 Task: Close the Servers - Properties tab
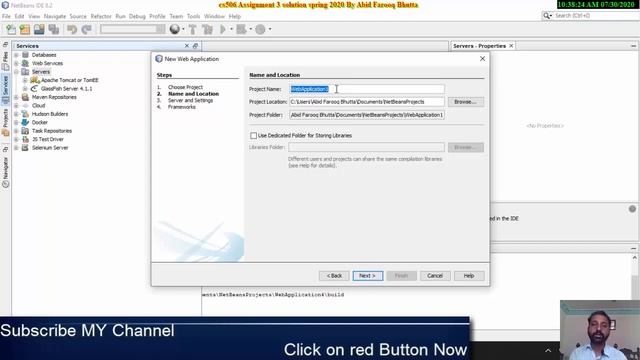coord(511,46)
